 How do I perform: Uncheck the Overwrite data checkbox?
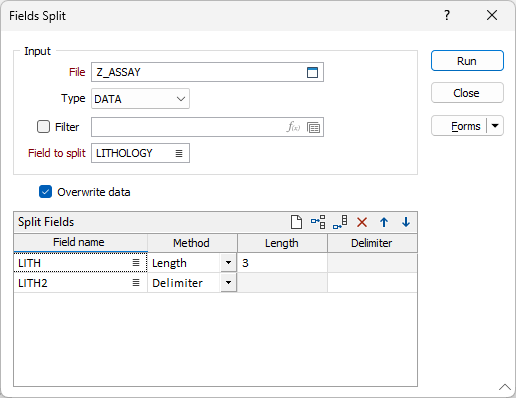45,192
